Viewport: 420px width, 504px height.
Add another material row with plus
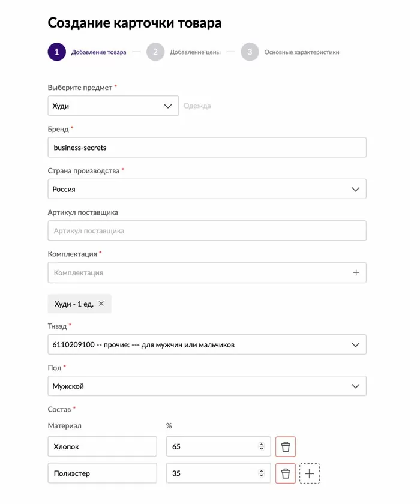tap(310, 473)
